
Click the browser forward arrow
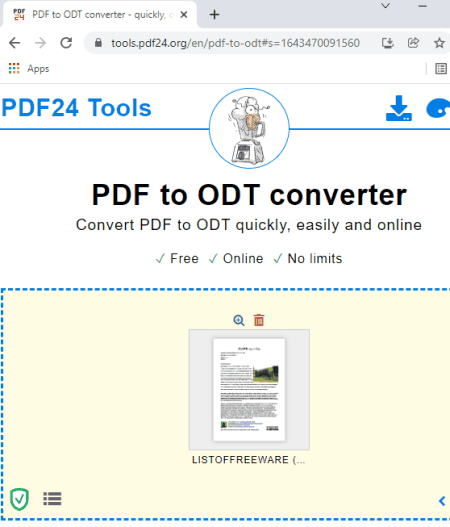click(40, 43)
